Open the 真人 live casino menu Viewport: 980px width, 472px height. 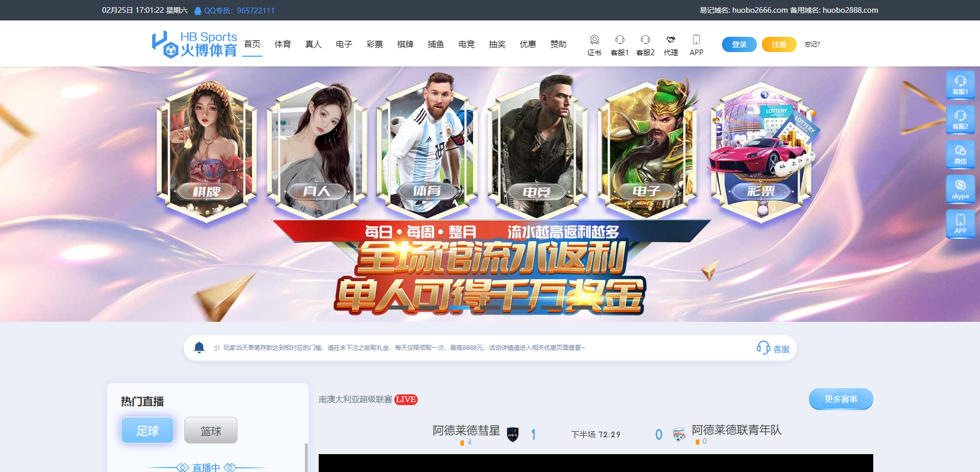coord(314,44)
